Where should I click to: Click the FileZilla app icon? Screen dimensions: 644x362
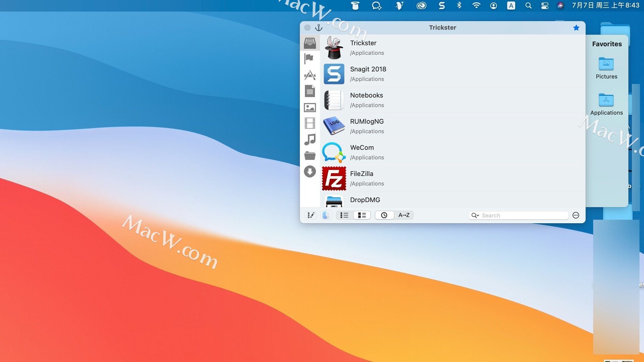(x=334, y=178)
